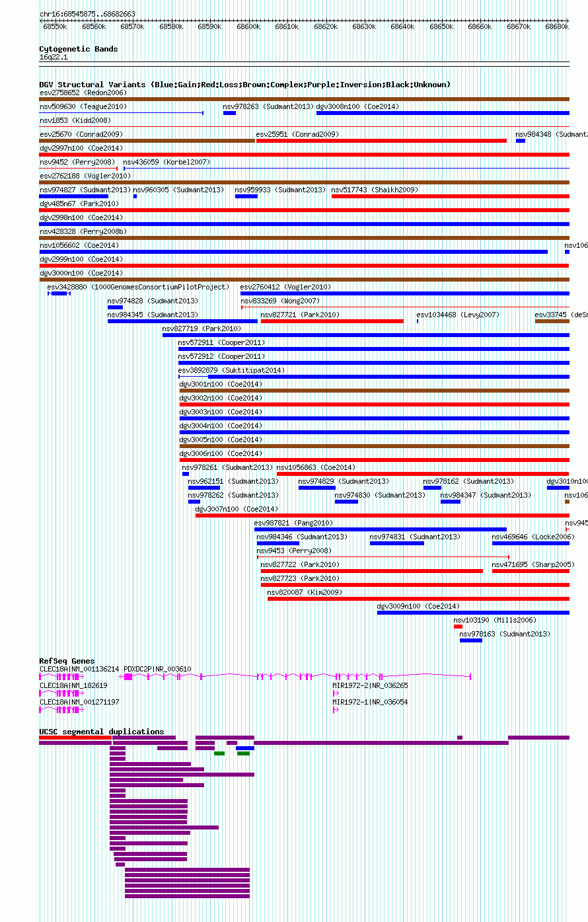Click nsv517743 (Shaikh2009) label
588x922 pixels.
(x=375, y=190)
